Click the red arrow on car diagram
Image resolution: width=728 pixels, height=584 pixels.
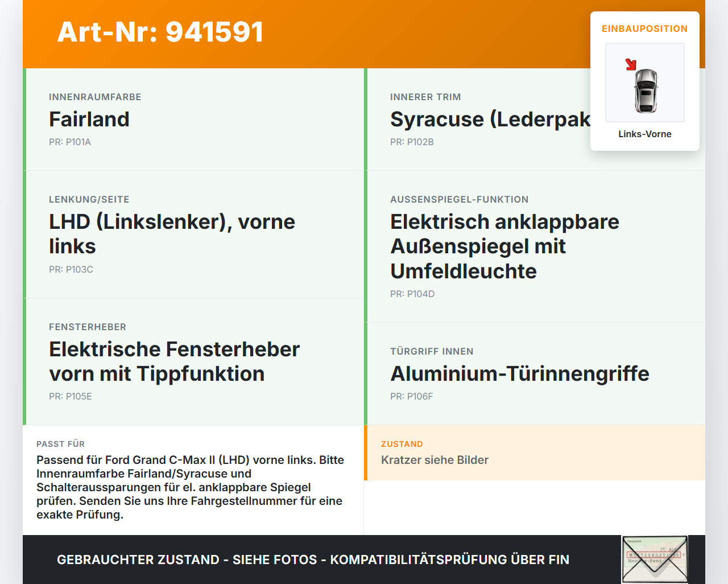pos(631,64)
